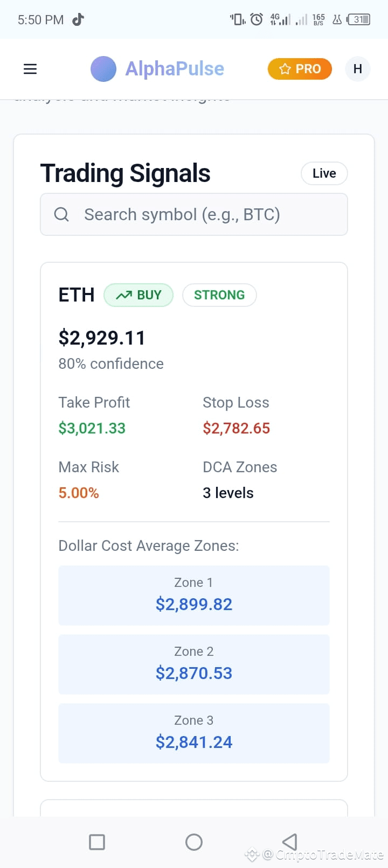Viewport: 388px width, 868px height.
Task: Click the PRO upgrade button
Action: (x=300, y=69)
